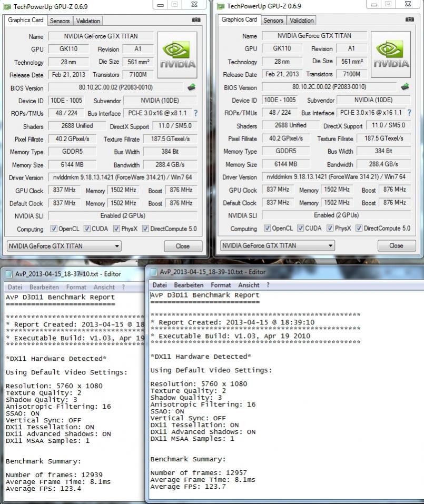Close left GPU-Z via title bar X
The width and height of the screenshot is (424, 504).
click(x=194, y=5)
